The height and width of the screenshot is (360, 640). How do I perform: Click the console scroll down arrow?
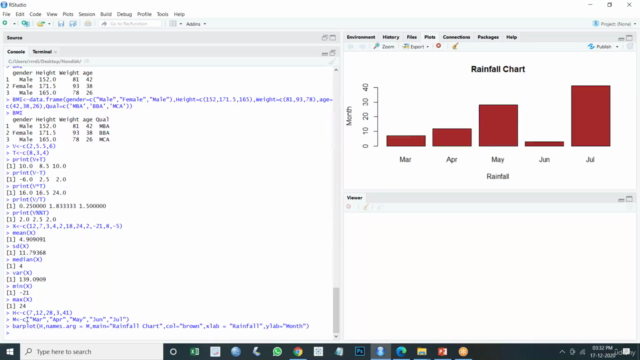(x=336, y=336)
